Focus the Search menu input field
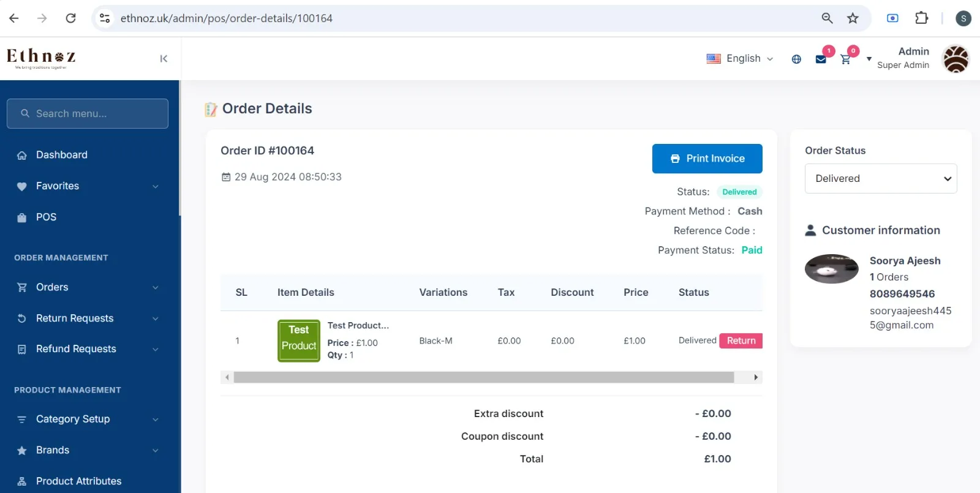Screen dimensions: 980x493 [88, 114]
